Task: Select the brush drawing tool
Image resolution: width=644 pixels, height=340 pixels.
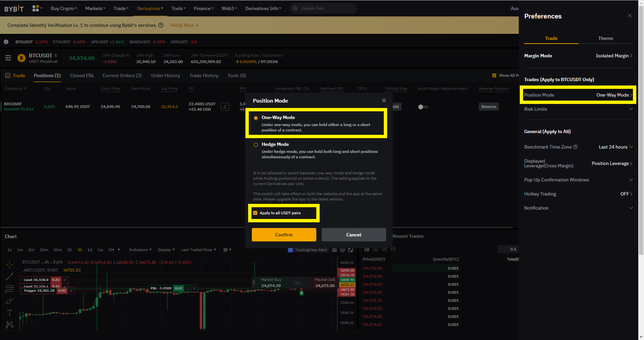Action: (x=9, y=301)
